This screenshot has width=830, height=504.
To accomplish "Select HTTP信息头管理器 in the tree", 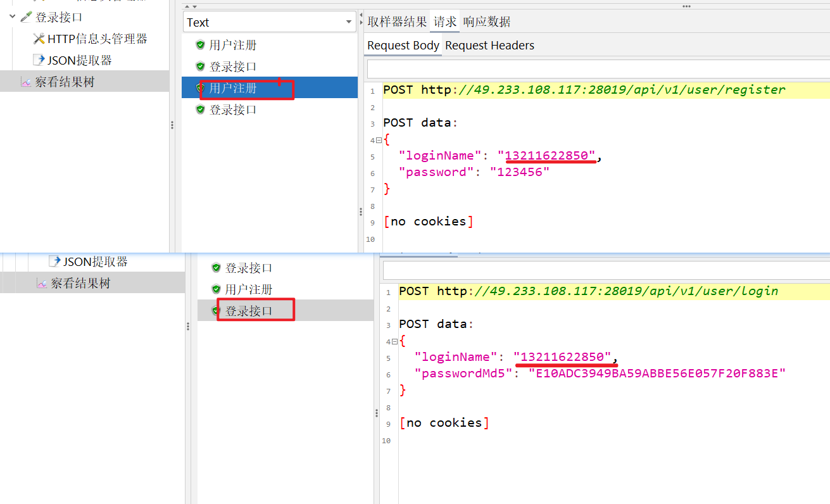I will pos(97,39).
